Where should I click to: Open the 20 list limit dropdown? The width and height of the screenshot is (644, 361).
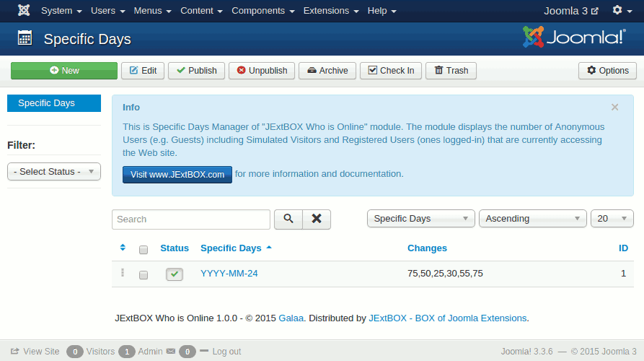tap(612, 218)
